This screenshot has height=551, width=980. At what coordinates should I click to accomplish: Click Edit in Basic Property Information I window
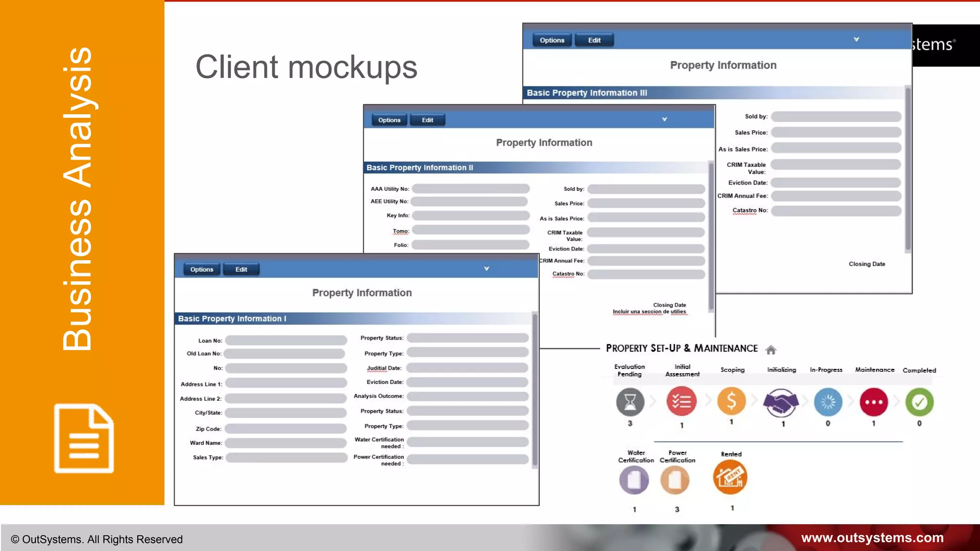241,269
